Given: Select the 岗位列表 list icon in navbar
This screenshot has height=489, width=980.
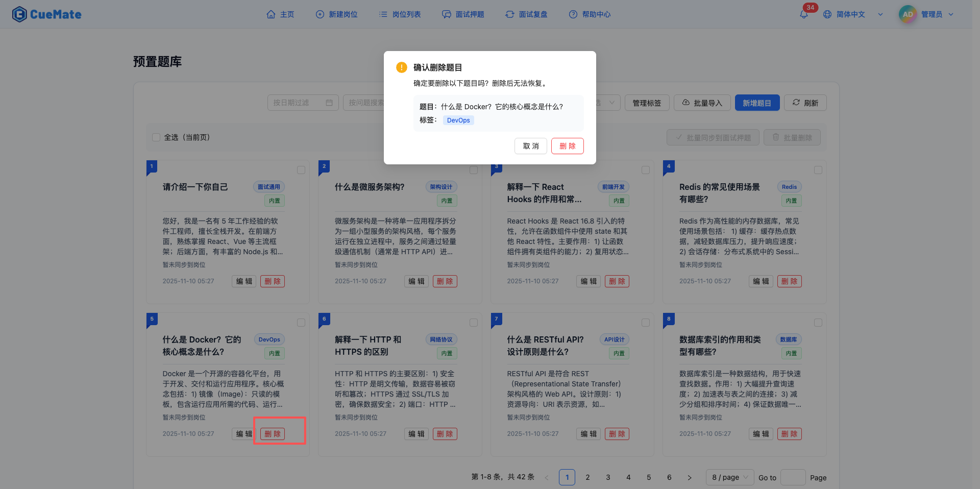Looking at the screenshot, I should [382, 14].
